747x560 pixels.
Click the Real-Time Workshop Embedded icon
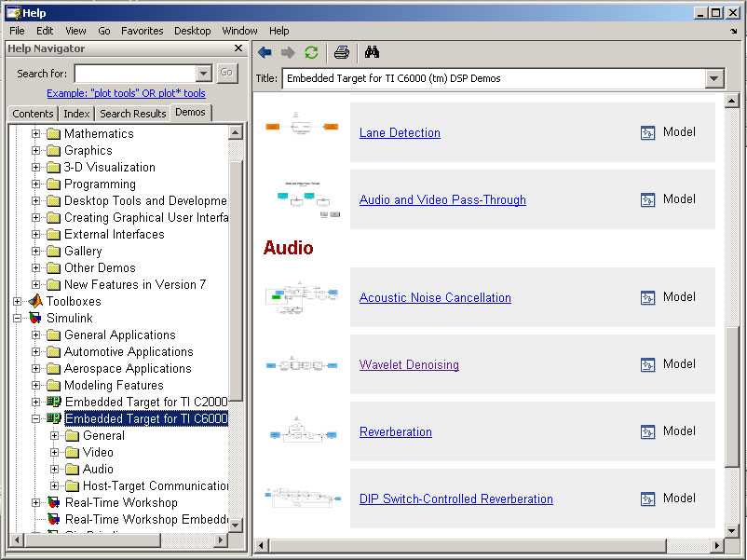click(x=54, y=519)
